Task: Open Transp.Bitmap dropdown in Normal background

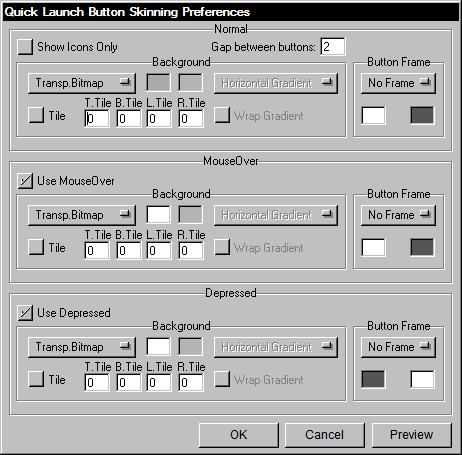Action: click(x=82, y=83)
